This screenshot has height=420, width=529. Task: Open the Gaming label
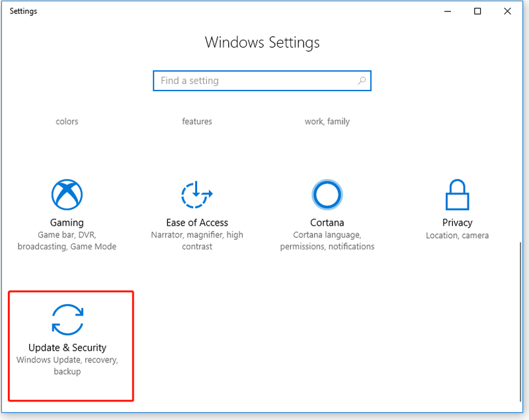(67, 223)
